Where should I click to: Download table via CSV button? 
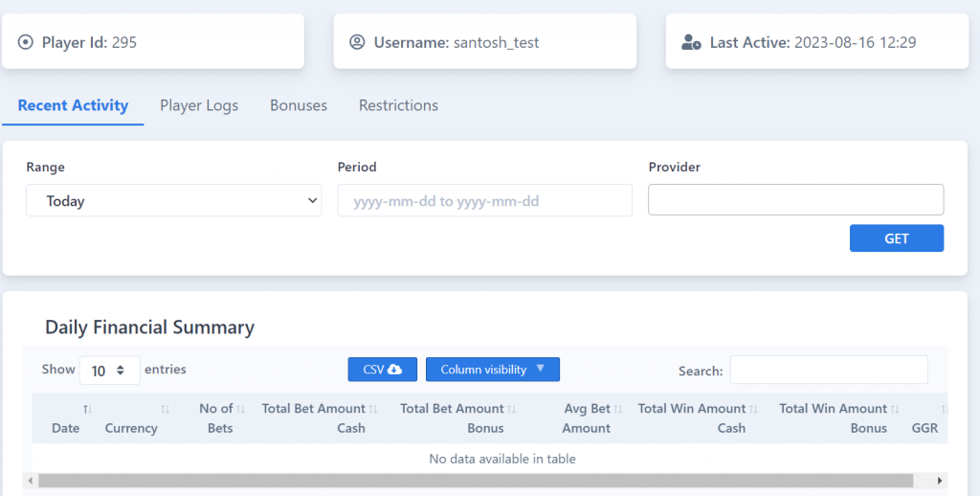click(x=383, y=370)
